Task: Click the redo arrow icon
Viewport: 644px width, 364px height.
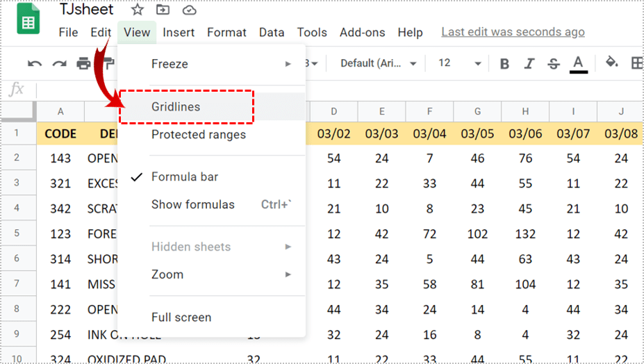Action: click(59, 64)
